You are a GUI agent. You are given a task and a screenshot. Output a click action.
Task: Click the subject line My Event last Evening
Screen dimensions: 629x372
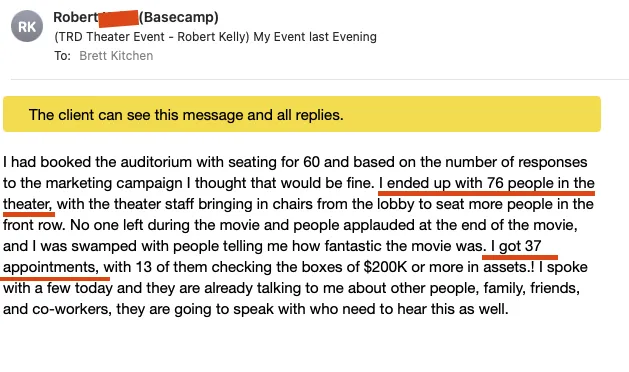pyautogui.click(x=315, y=37)
